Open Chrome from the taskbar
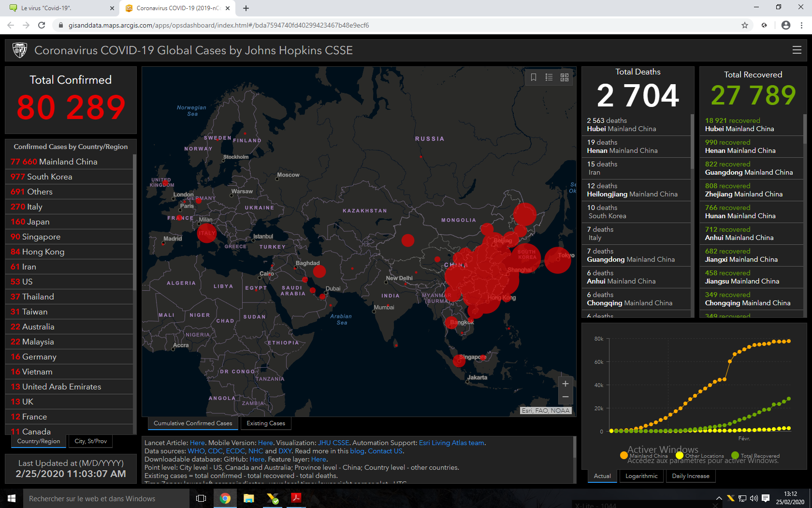Viewport: 812px width, 508px height. click(225, 498)
